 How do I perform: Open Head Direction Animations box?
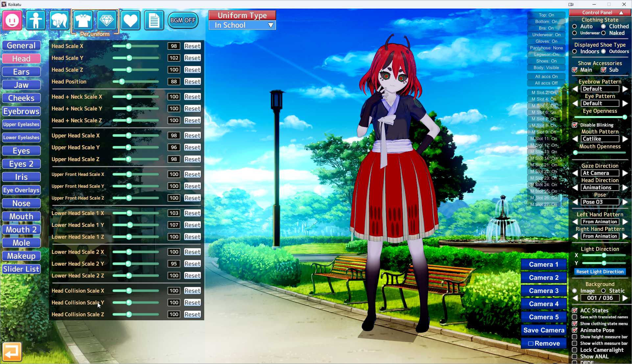coord(600,187)
